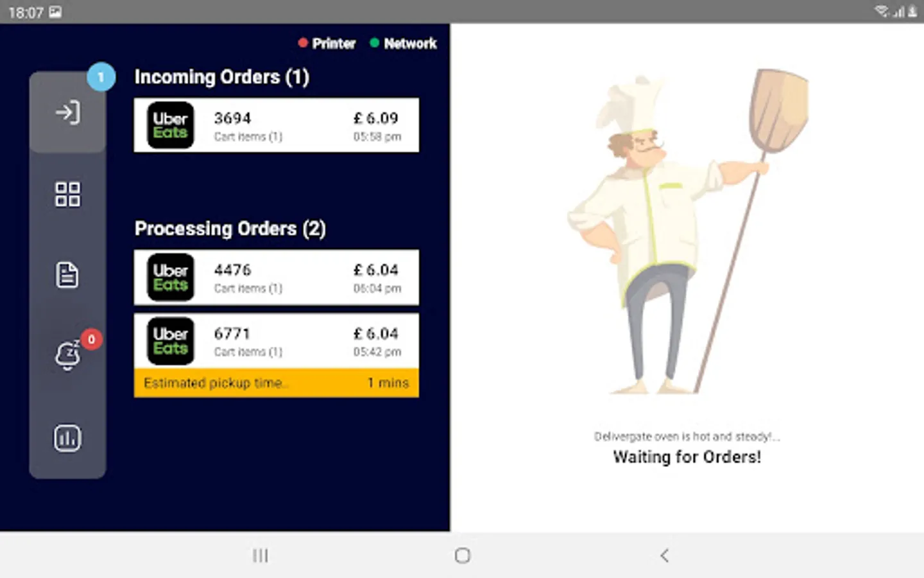The width and height of the screenshot is (924, 578).
Task: Tap the Android back arrow
Action: point(664,556)
